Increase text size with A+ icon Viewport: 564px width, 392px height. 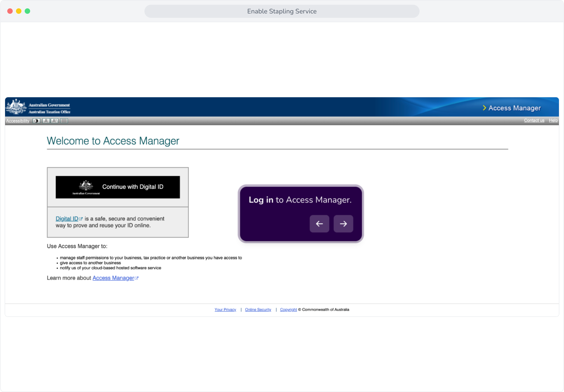pyautogui.click(x=55, y=121)
